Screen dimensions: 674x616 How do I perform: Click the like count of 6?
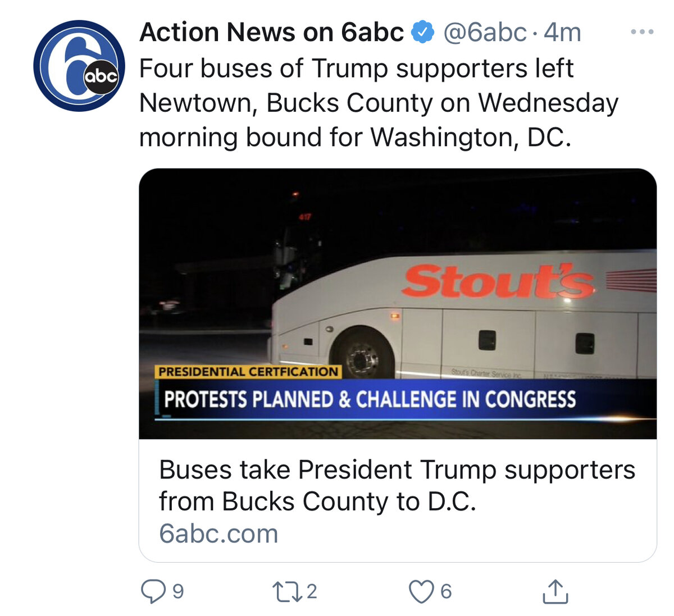[446, 591]
